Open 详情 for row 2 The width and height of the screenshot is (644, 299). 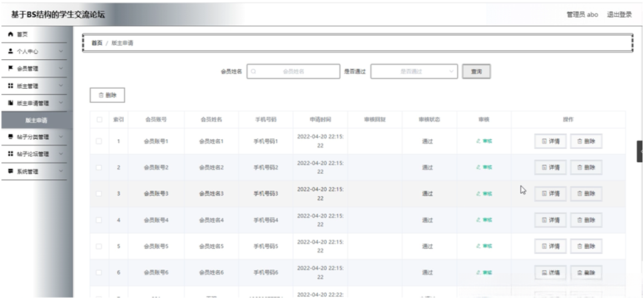click(551, 167)
